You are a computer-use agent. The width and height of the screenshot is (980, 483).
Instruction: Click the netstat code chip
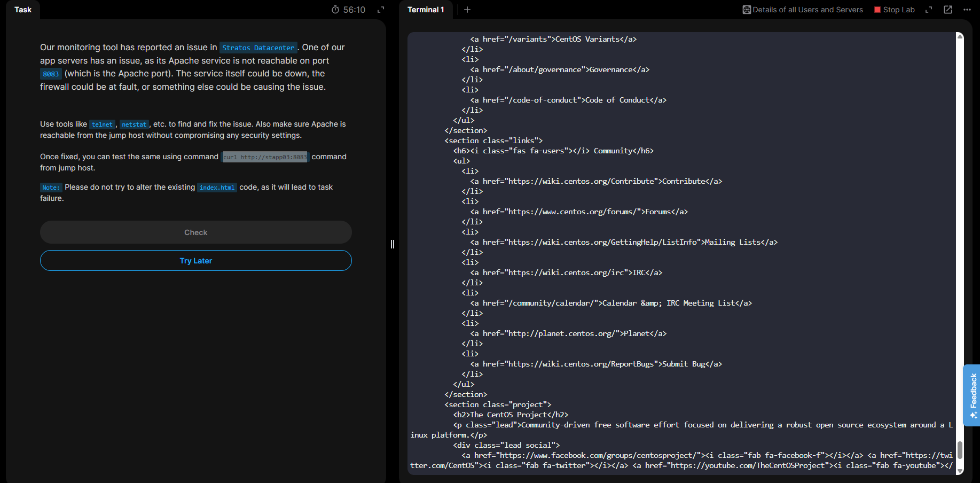click(134, 124)
